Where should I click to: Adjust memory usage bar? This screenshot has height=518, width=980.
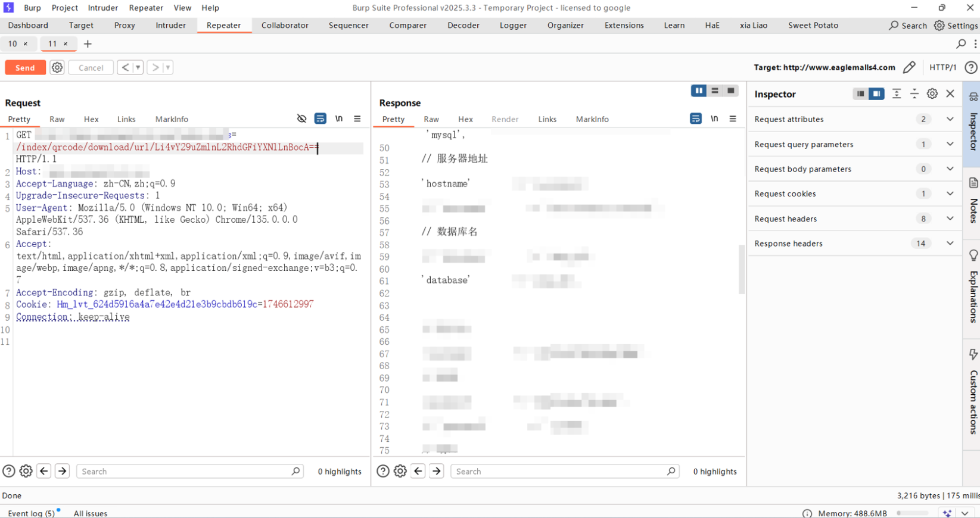coord(912,513)
